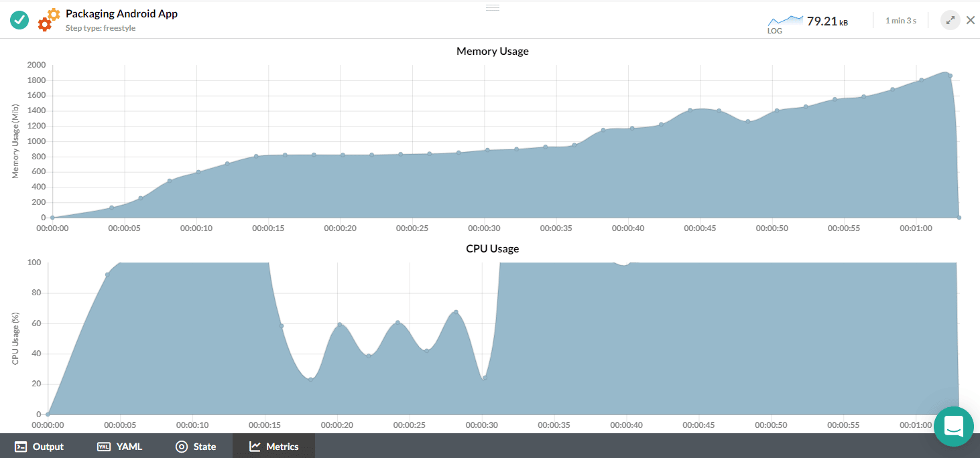This screenshot has height=458, width=980.
Task: Click the Memory Usage chart title
Action: pyautogui.click(x=492, y=51)
